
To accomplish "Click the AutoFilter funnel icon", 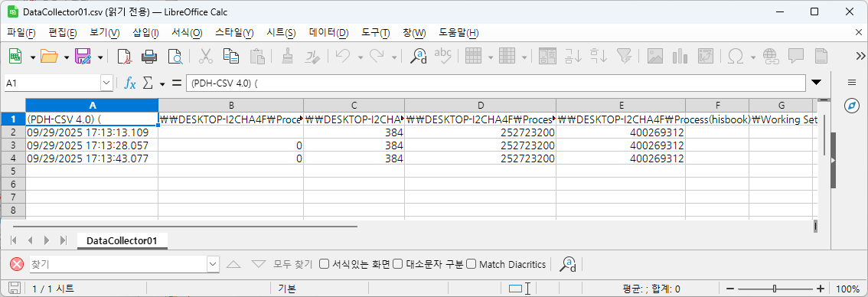I will click(x=624, y=56).
